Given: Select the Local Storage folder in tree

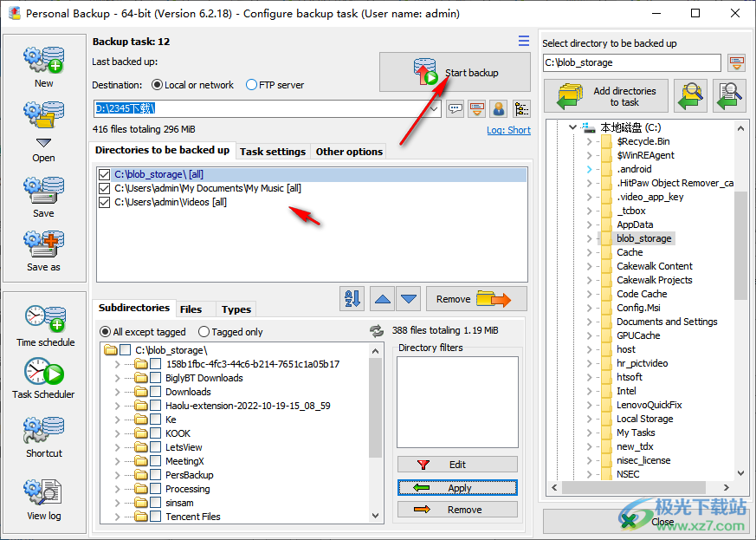Looking at the screenshot, I should (x=644, y=419).
